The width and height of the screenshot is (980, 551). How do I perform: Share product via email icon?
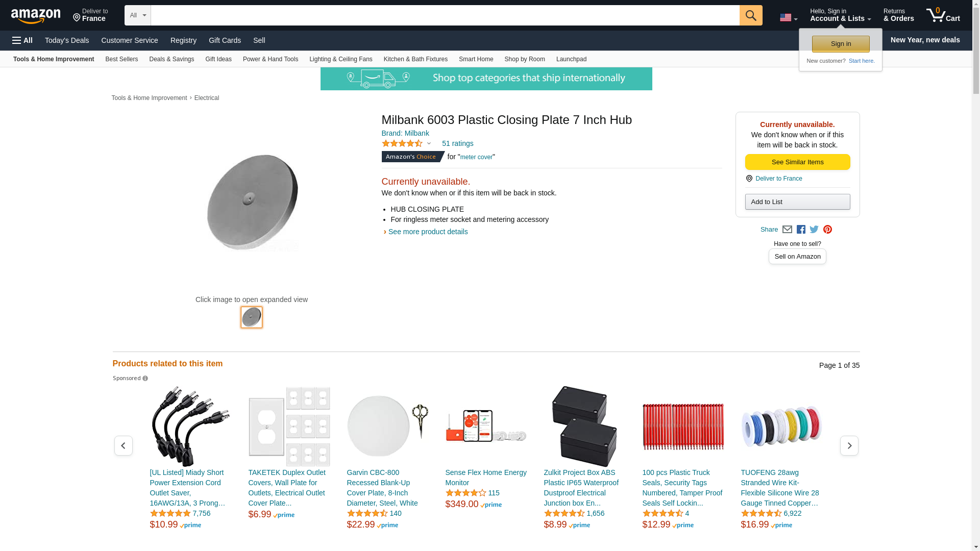click(x=787, y=230)
